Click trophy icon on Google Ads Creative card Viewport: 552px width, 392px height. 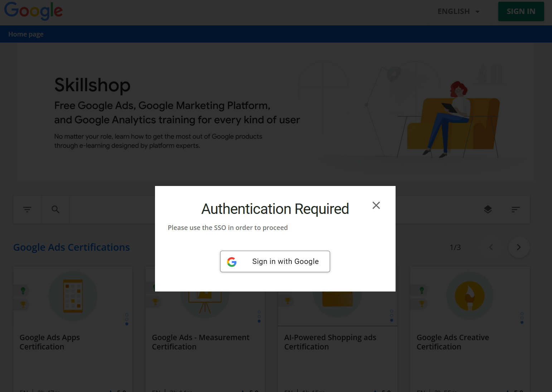[x=422, y=304]
